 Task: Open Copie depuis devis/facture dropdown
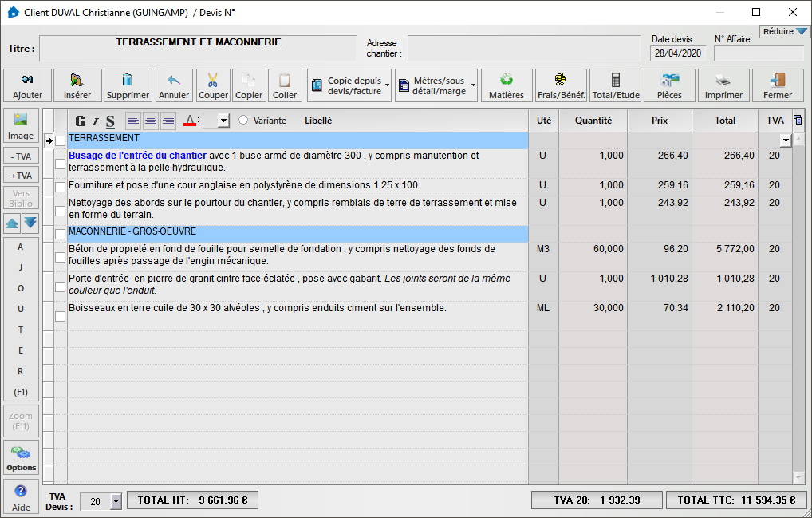click(x=349, y=85)
